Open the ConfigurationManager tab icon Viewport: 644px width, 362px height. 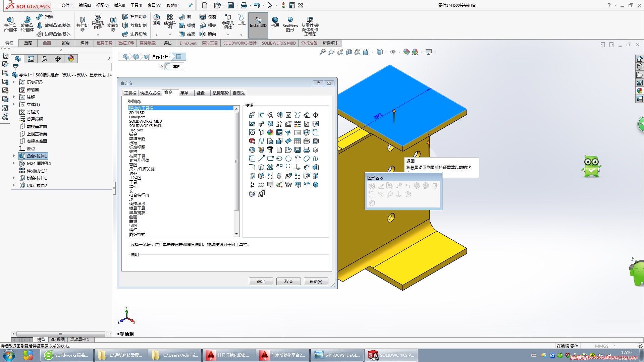(44, 59)
